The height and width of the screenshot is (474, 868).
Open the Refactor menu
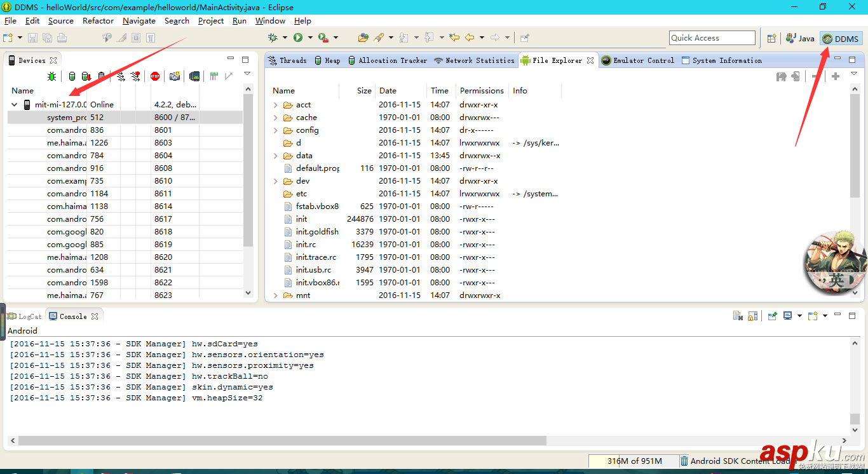(x=98, y=20)
